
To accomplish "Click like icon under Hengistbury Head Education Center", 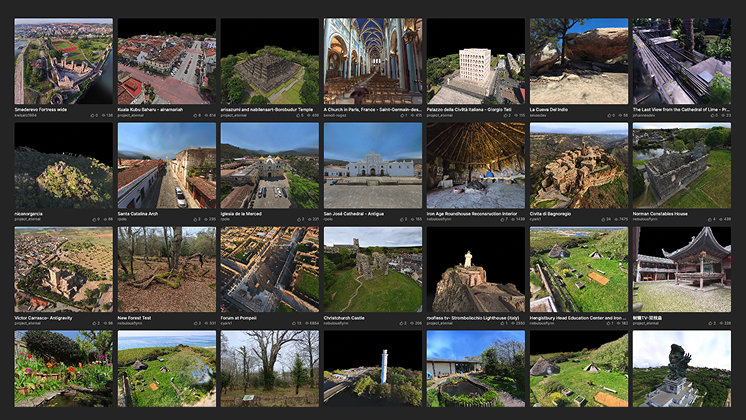I will pos(609,323).
